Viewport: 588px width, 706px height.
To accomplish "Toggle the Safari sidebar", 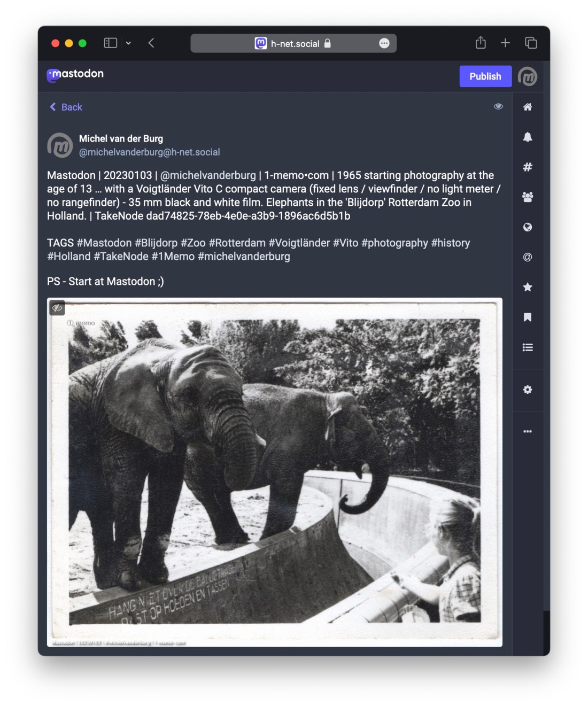I will tap(110, 43).
